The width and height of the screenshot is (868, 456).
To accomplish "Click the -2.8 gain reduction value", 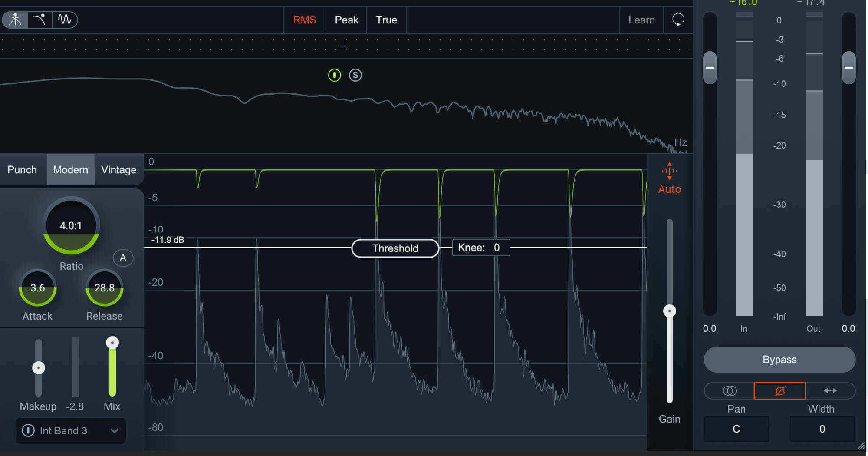I will (x=75, y=406).
